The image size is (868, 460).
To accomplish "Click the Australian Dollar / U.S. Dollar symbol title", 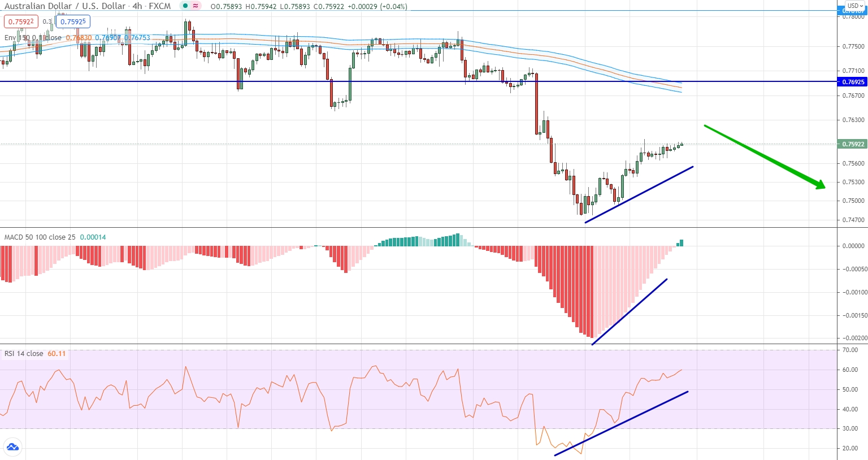I will (x=65, y=6).
